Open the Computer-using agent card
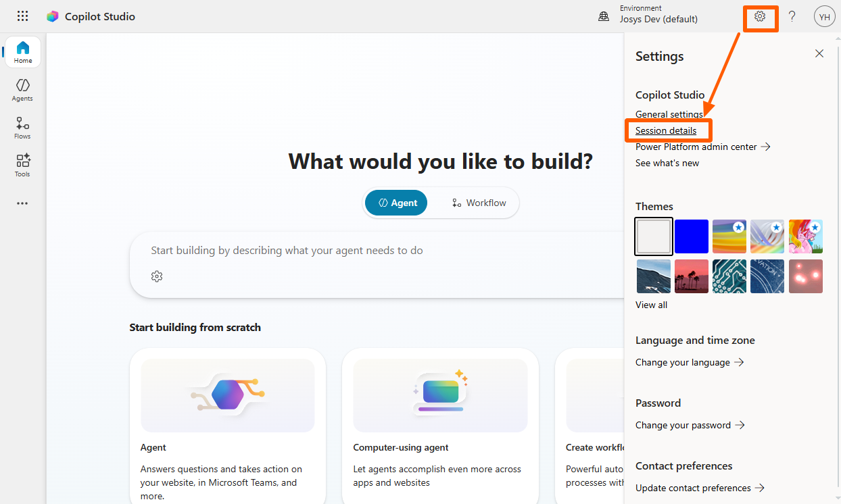This screenshot has height=504, width=841. click(x=440, y=426)
